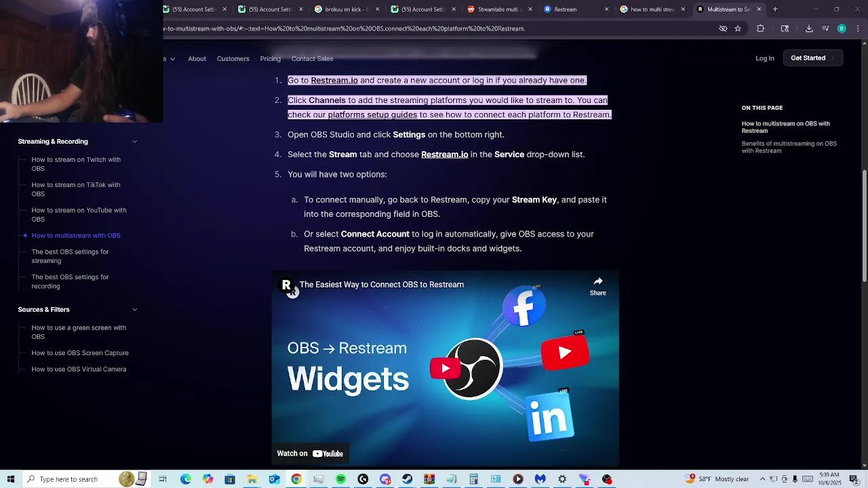Expand the dropdown chevron left of About
This screenshot has width=868, height=488.
(172, 59)
